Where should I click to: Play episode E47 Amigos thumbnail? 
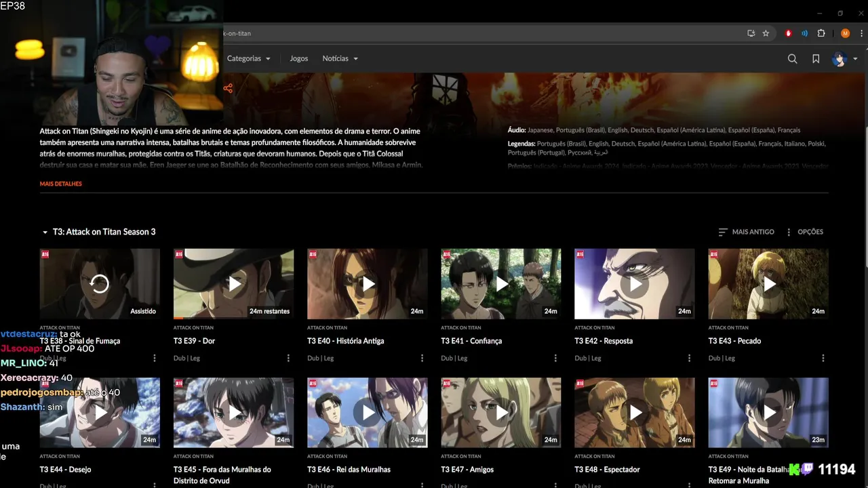point(501,413)
